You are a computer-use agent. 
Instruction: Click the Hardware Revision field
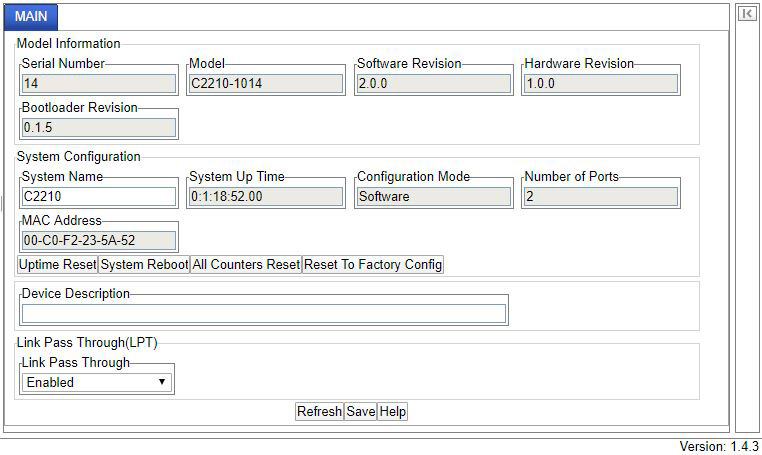pyautogui.click(x=600, y=84)
